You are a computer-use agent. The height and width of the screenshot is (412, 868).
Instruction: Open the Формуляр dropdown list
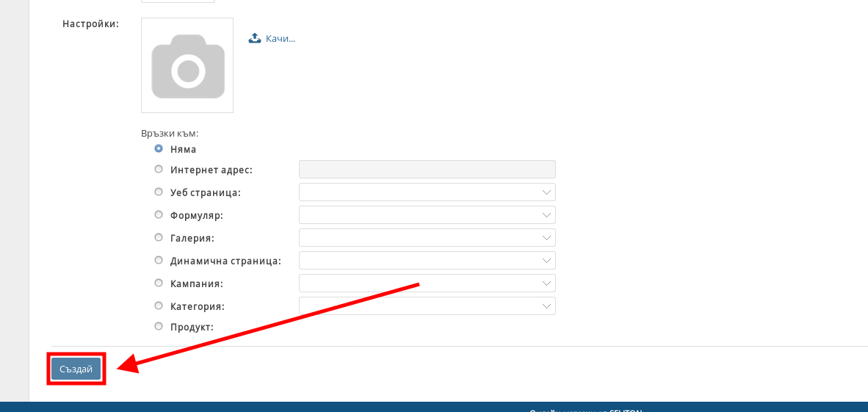click(x=427, y=214)
